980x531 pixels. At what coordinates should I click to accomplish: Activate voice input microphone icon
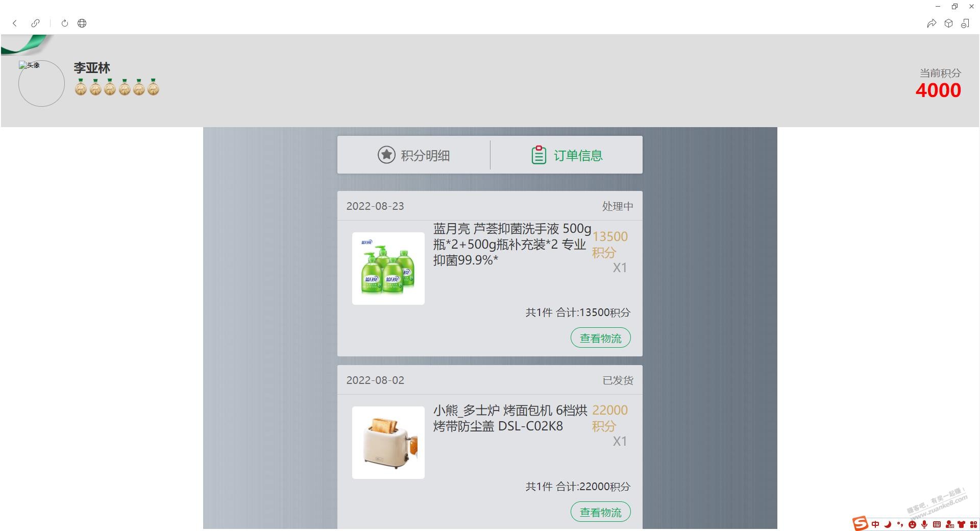924,524
